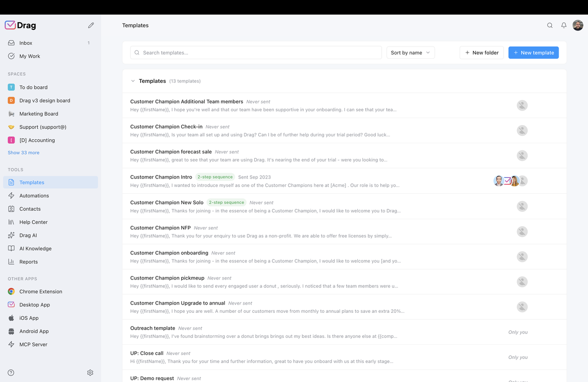The image size is (588, 382).
Task: Click Only you label on UP: Close call row
Action: (x=518, y=357)
